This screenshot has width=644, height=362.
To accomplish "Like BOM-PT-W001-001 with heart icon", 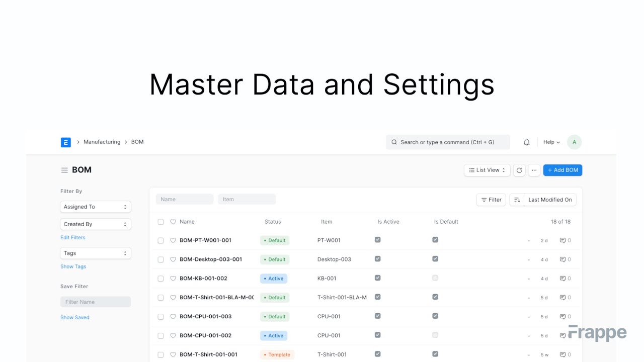I will [x=173, y=240].
